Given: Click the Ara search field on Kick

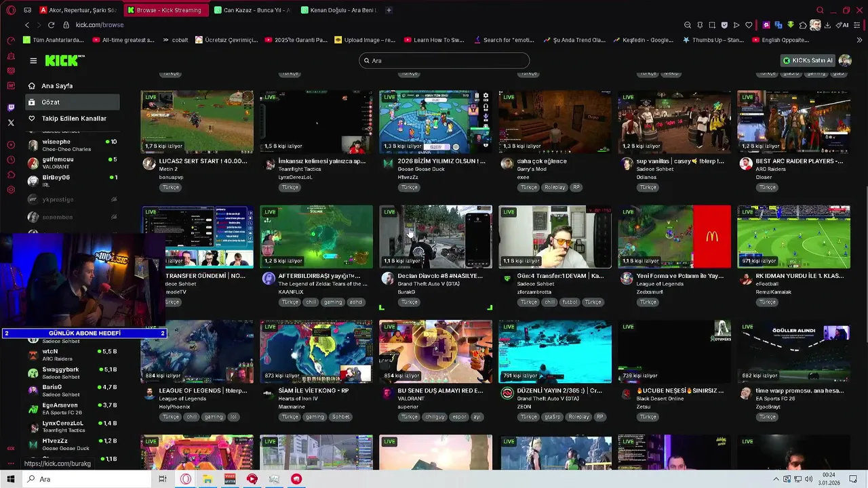Looking at the screenshot, I should [444, 60].
